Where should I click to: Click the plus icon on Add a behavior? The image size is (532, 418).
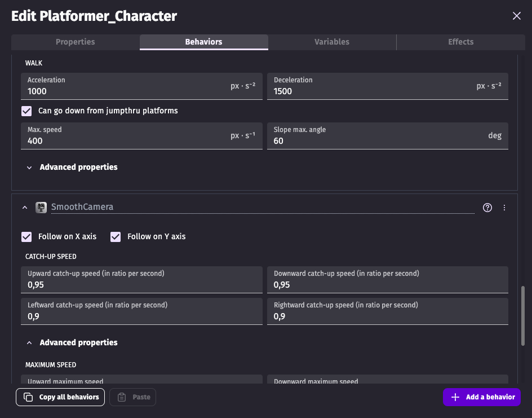tap(455, 397)
